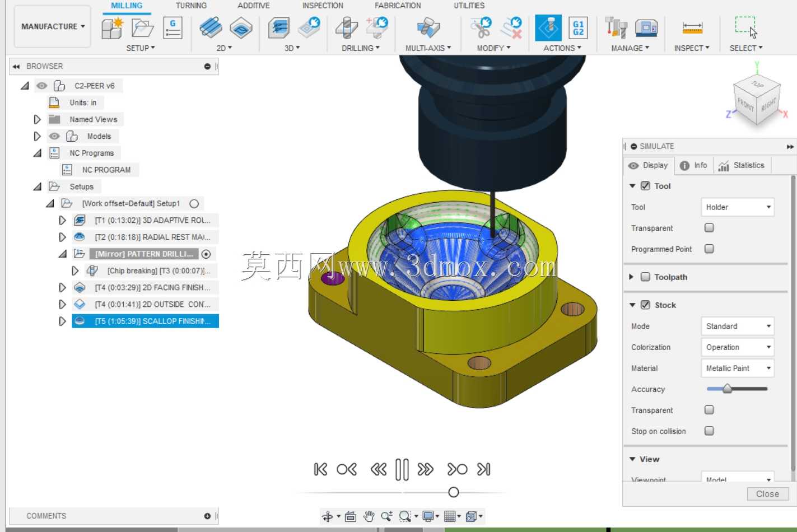The height and width of the screenshot is (532, 797).
Task: Open the NC Program creation icon
Action: (x=173, y=27)
